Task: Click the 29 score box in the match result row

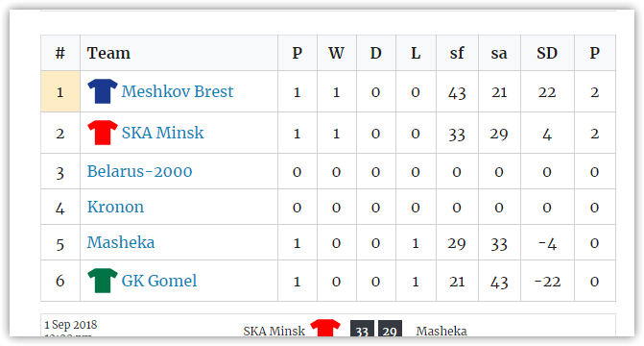Action: click(390, 329)
